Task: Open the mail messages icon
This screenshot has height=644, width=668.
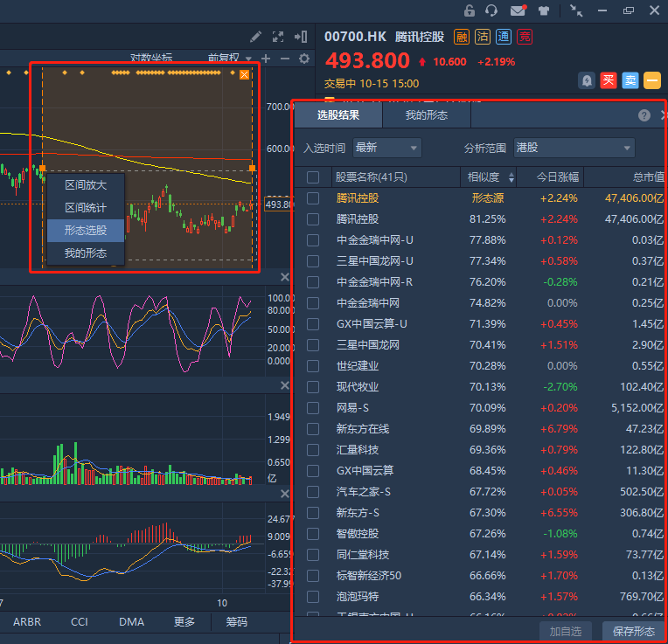Action: pyautogui.click(x=518, y=10)
